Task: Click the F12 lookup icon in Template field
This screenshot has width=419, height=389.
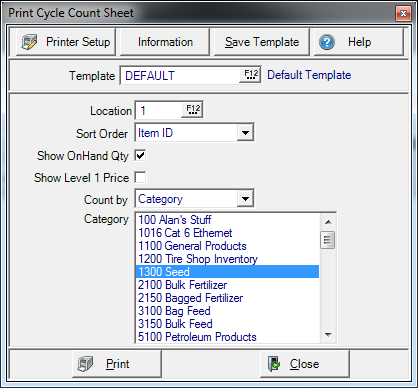Action: coord(251,75)
